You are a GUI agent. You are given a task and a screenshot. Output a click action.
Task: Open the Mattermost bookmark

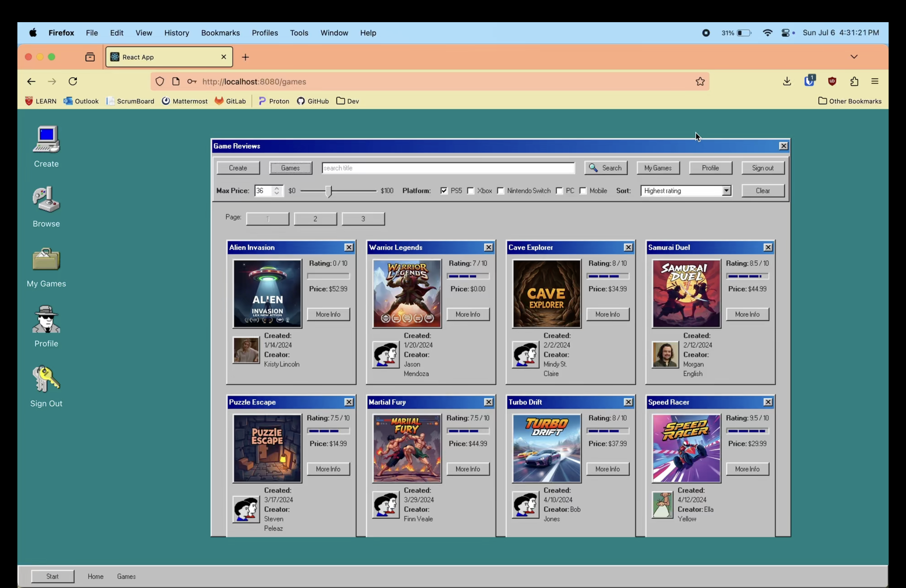point(185,101)
